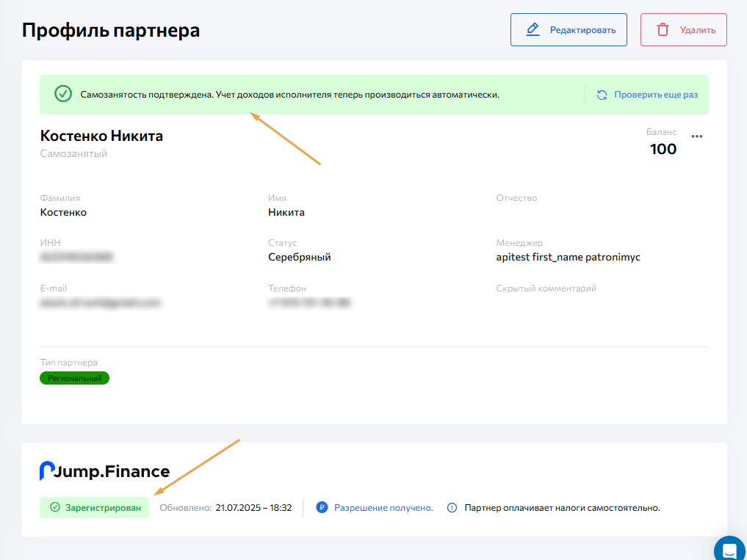Click the pencil icon in Редактировать button
The width and height of the screenshot is (747, 560).
point(533,30)
